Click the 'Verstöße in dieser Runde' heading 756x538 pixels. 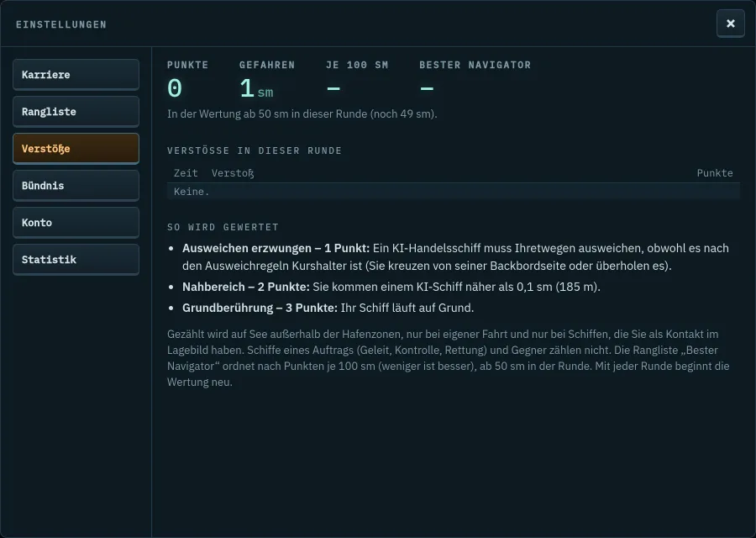point(255,150)
